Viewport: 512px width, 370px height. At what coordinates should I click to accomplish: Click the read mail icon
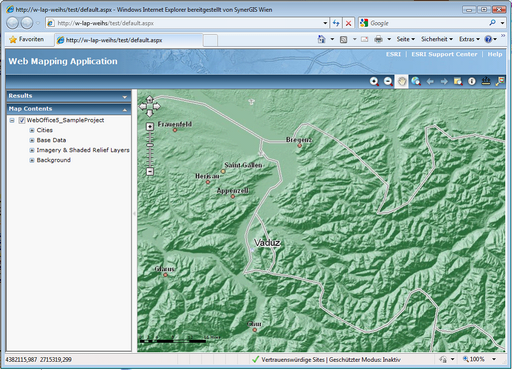tap(365, 39)
